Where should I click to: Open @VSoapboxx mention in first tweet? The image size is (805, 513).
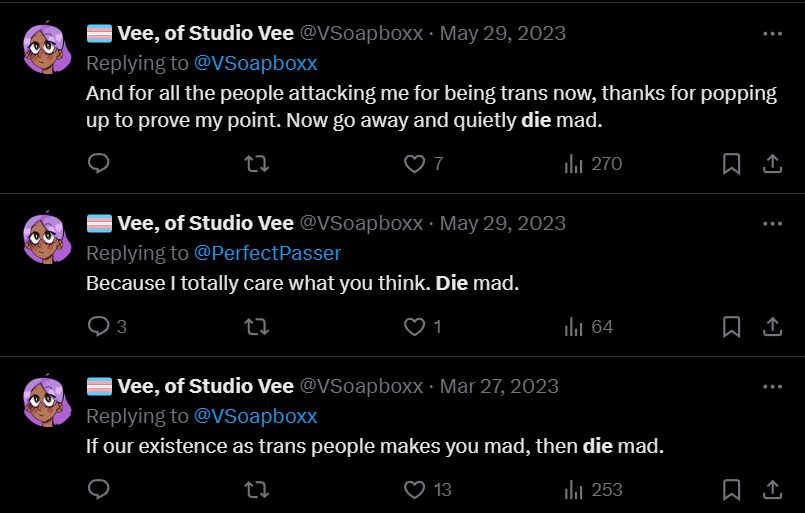[x=255, y=63]
